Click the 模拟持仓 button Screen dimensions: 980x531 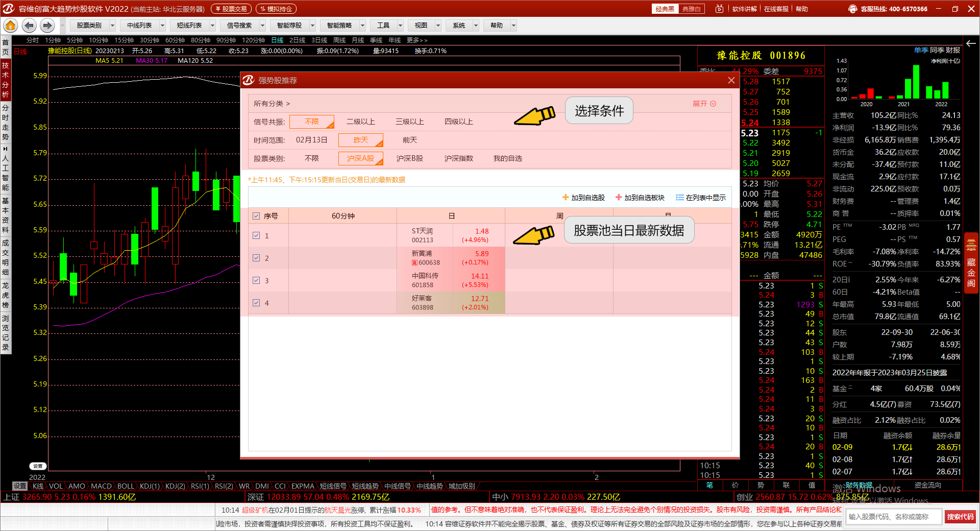click(x=276, y=9)
